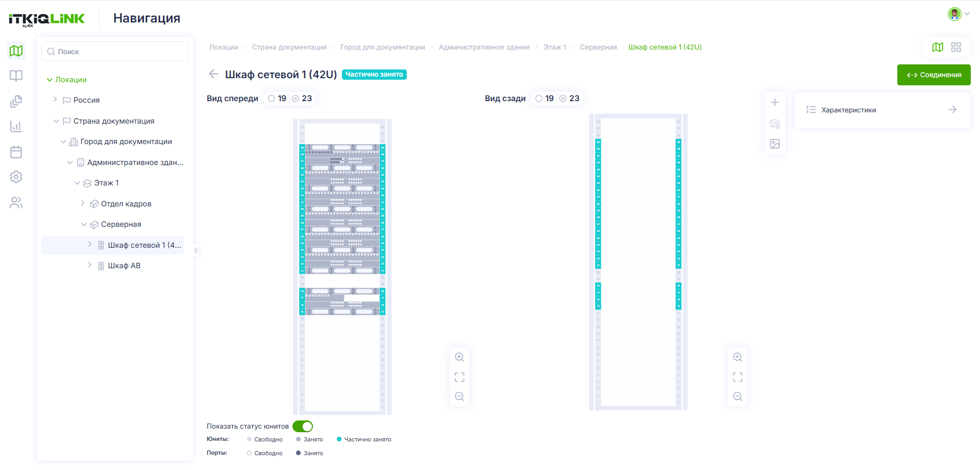Image resolution: width=980 pixels, height=470 pixels.
Task: Select the 19 radio for Вид спереди
Action: [x=272, y=99]
